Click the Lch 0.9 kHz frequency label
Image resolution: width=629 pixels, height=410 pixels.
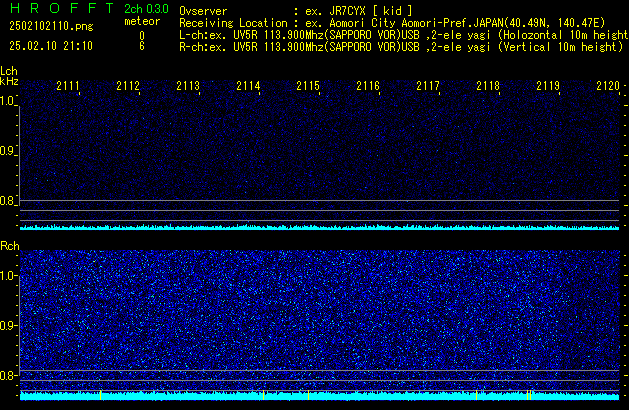point(7,151)
